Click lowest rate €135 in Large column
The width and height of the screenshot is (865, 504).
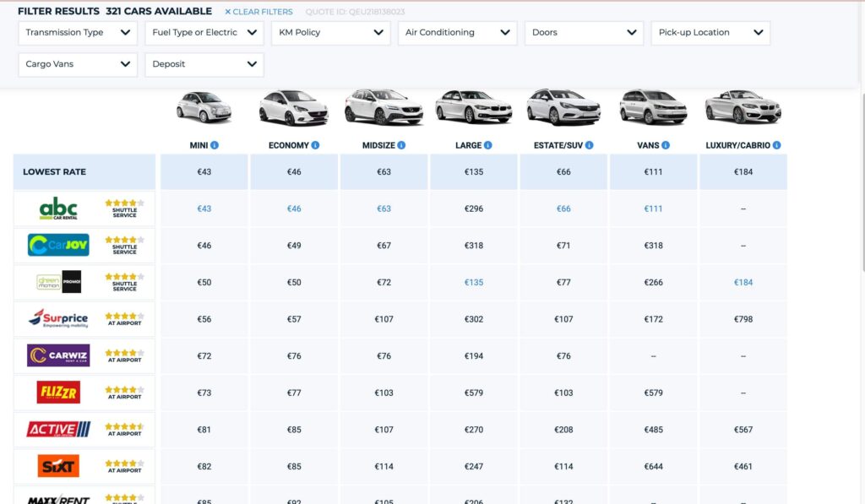(x=474, y=171)
